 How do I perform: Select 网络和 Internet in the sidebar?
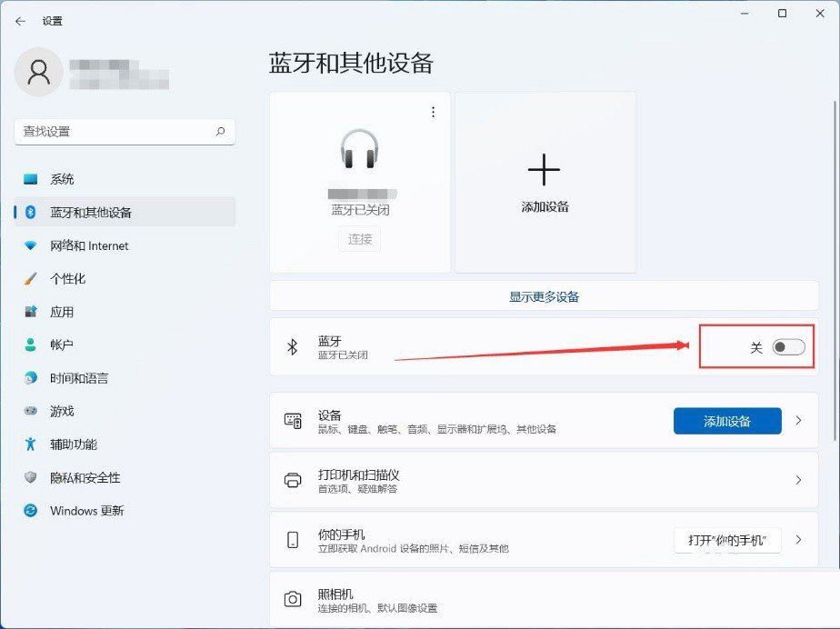click(125, 245)
